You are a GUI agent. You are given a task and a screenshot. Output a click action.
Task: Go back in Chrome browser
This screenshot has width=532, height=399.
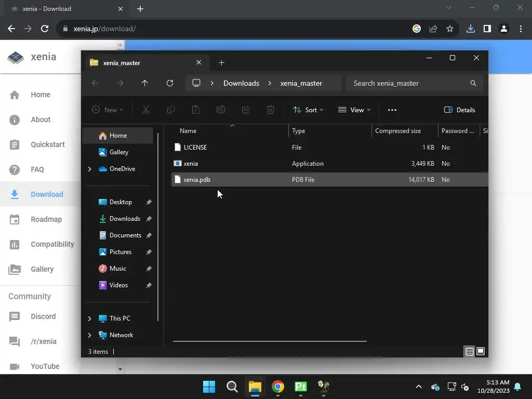coord(11,29)
